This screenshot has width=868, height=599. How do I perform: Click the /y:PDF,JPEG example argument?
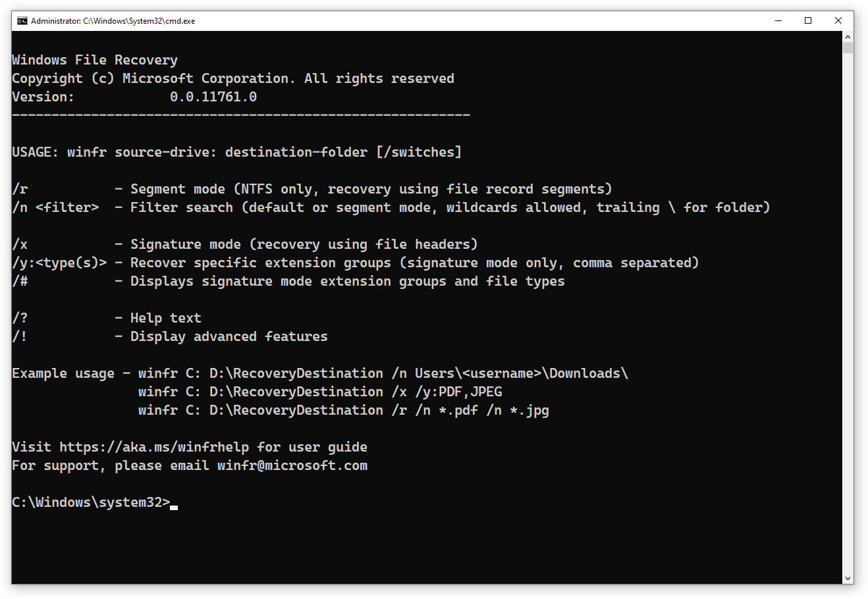[458, 392]
